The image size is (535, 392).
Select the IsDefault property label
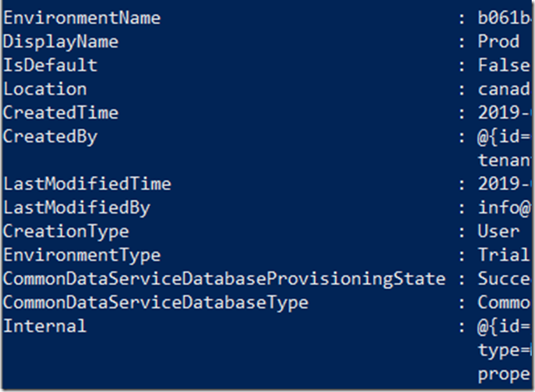(50, 65)
